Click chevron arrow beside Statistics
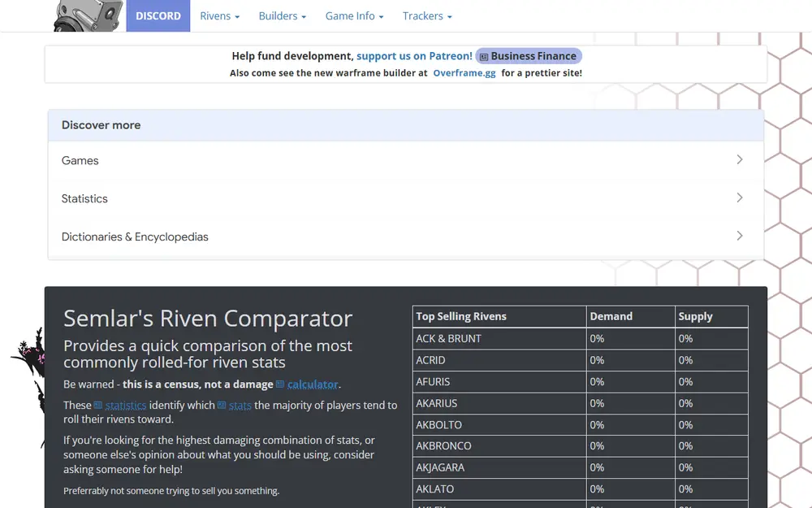This screenshot has width=812, height=508. point(740,198)
